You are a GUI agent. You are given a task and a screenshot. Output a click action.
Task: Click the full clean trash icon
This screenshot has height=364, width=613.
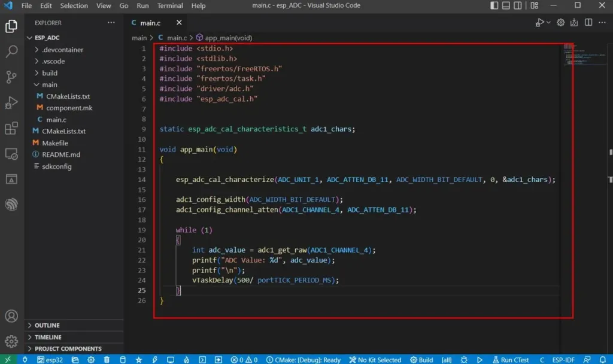[107, 360]
